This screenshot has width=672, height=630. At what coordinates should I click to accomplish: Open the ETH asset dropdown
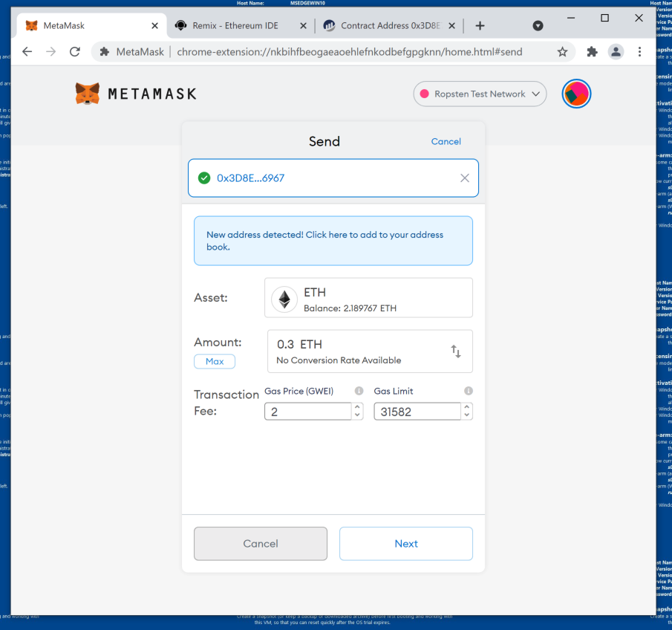368,298
